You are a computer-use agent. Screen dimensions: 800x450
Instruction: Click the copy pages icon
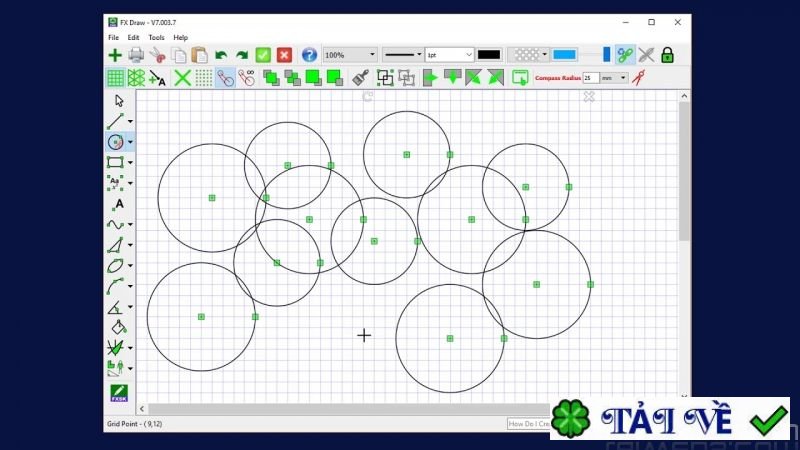coord(179,55)
